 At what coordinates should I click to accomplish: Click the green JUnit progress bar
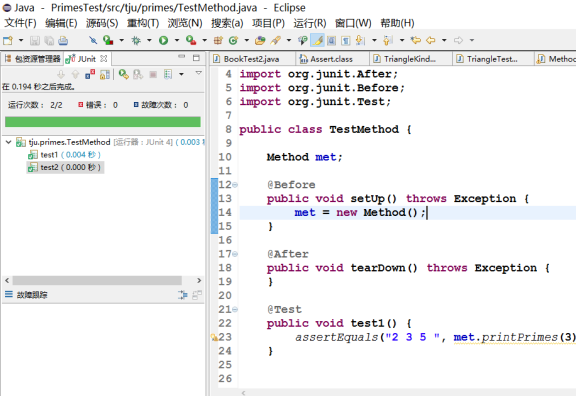click(103, 122)
